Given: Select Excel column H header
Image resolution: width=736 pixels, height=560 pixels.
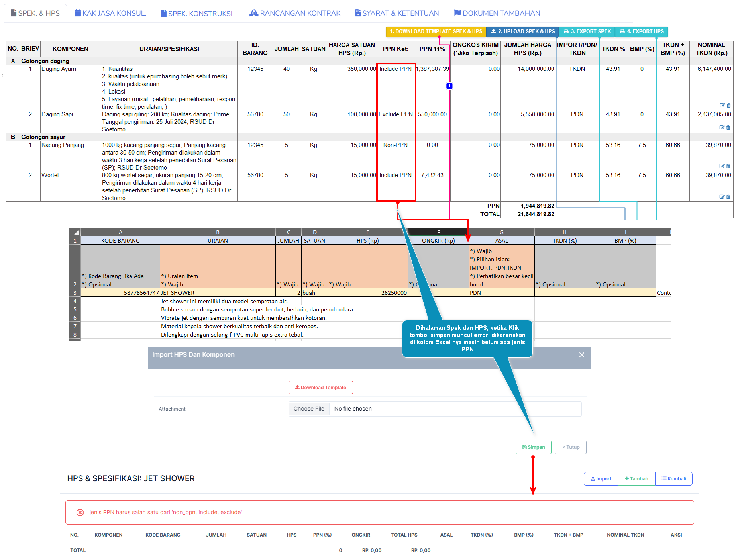Looking at the screenshot, I should click(x=565, y=232).
